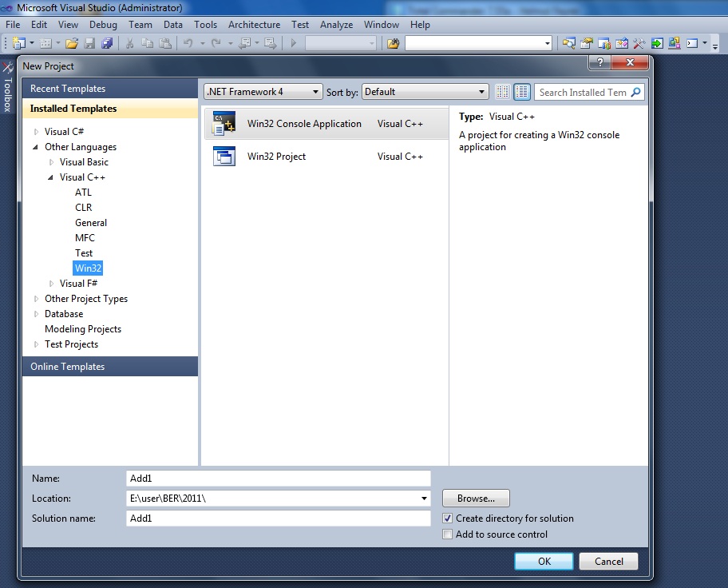Open the solution configuration toolbar dropdown
The image size is (728, 588).
(341, 43)
